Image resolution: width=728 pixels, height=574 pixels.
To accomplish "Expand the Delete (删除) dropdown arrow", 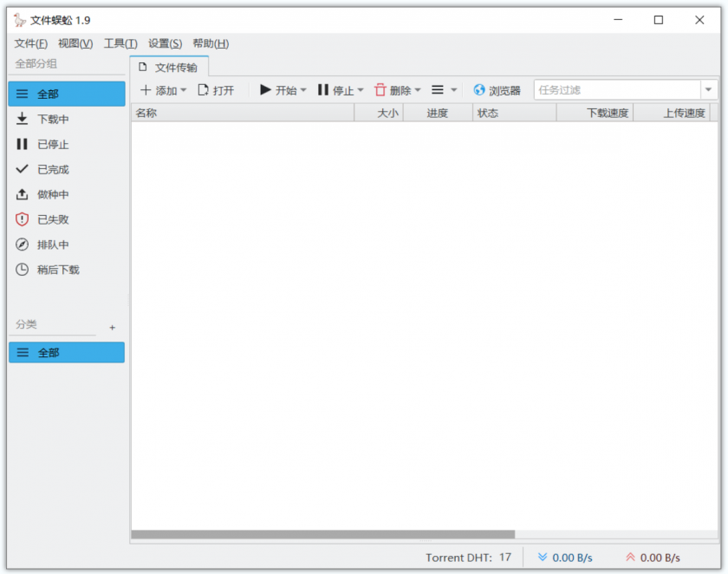I will click(418, 90).
